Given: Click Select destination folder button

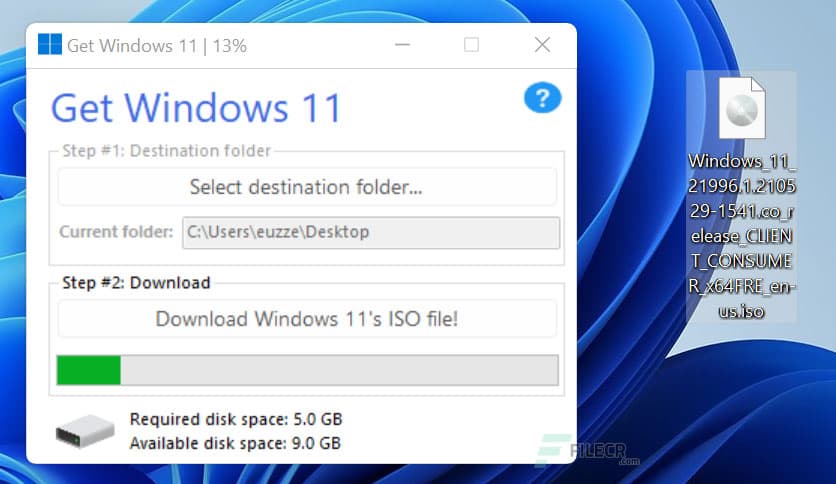Looking at the screenshot, I should point(307,187).
